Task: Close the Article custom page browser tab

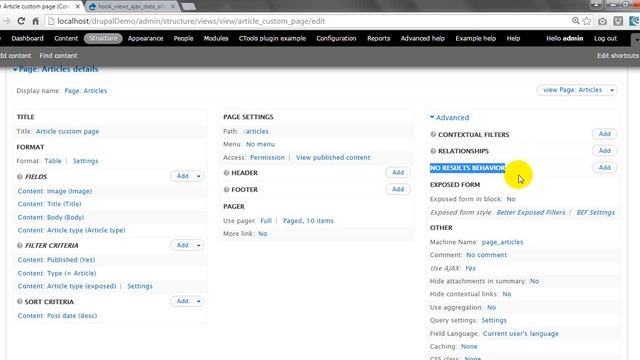Action: (x=78, y=7)
